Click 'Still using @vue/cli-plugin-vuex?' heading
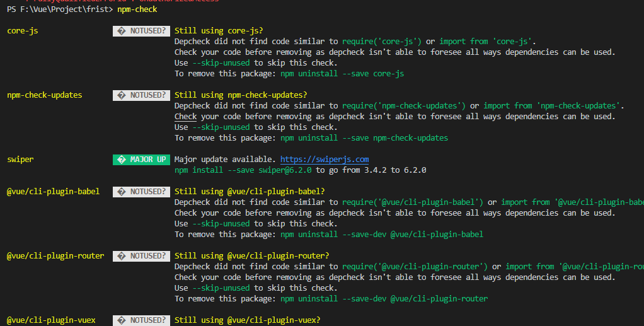This screenshot has height=326, width=644. tap(247, 320)
